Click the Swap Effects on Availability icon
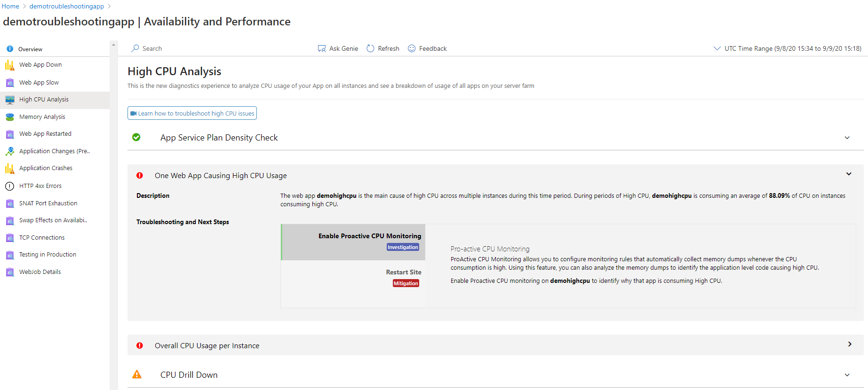The height and width of the screenshot is (390, 868). point(10,220)
